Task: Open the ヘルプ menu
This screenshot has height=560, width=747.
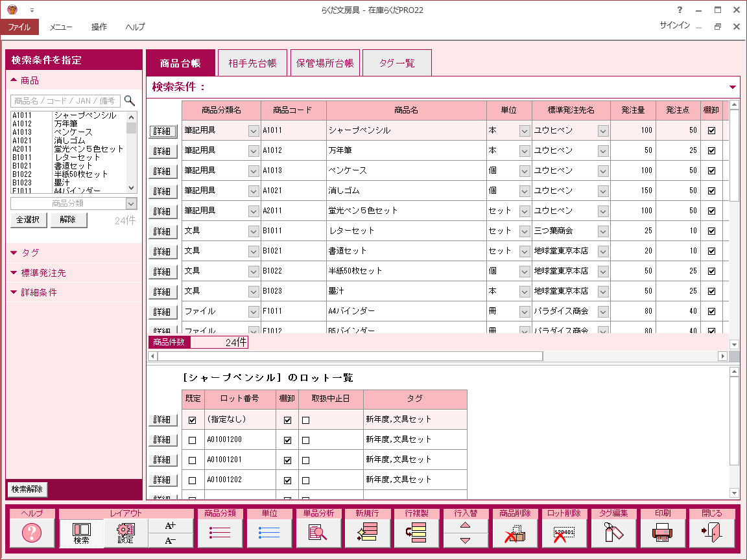Action: (135, 27)
